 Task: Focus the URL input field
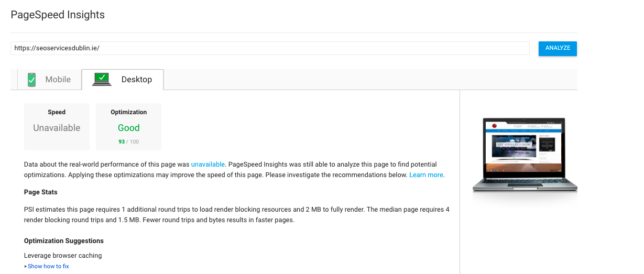click(x=270, y=48)
